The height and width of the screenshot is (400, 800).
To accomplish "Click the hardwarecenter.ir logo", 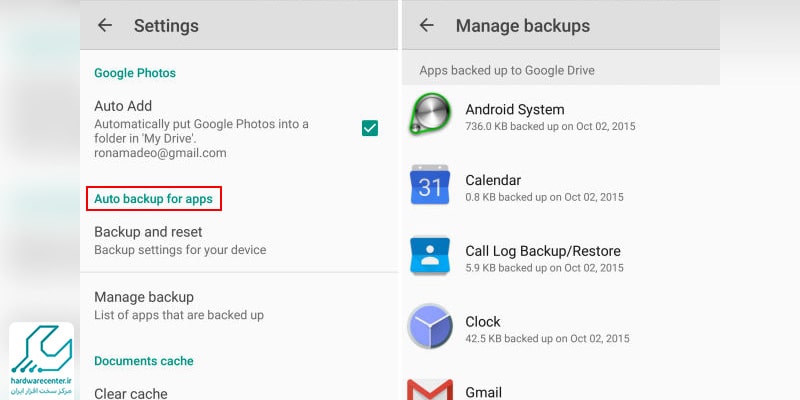I will 41,361.
